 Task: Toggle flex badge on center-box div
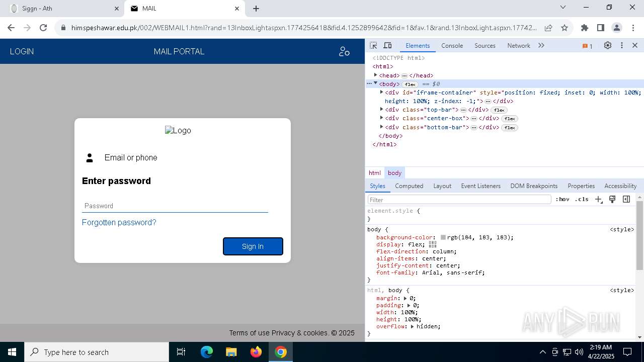point(510,119)
